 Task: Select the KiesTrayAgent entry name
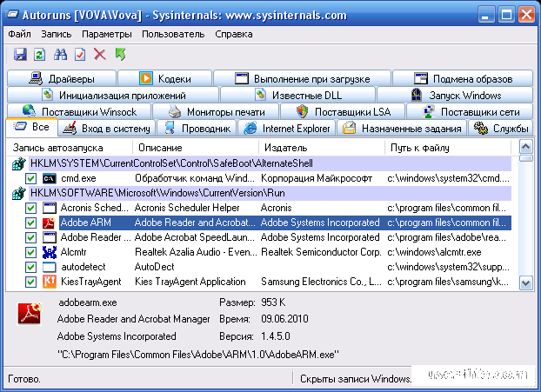pos(90,282)
